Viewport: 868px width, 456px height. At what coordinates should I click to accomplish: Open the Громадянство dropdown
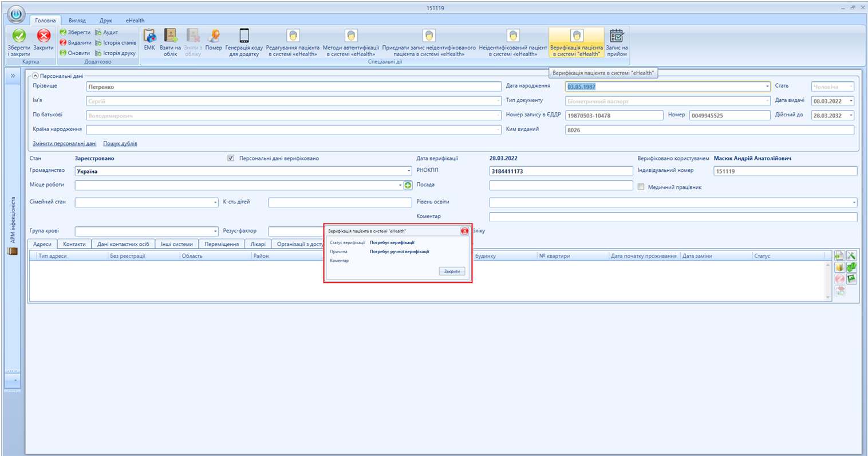[409, 171]
